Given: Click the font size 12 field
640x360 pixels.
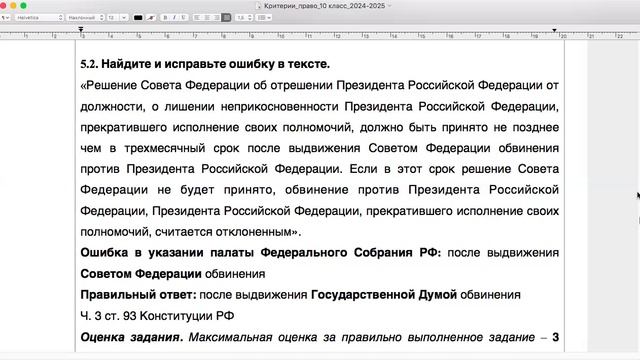Looking at the screenshot, I should [113, 18].
